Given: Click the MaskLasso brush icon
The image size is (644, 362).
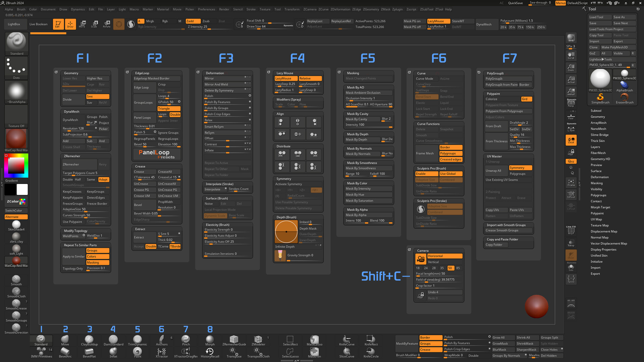Looking at the screenshot, I should [x=314, y=340].
